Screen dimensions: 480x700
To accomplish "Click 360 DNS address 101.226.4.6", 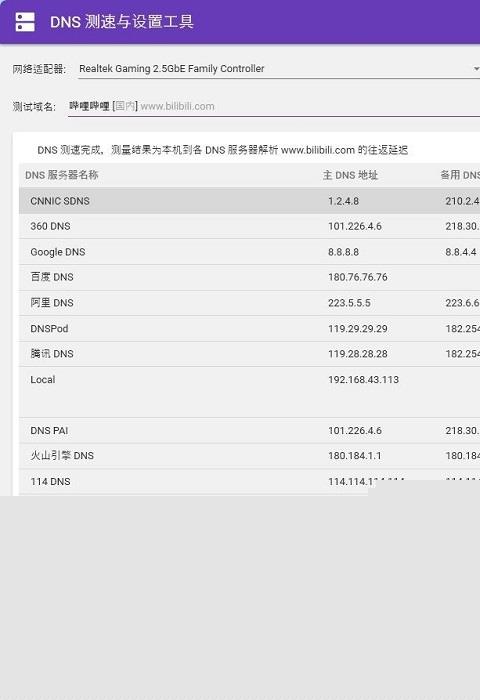I will pyautogui.click(x=355, y=226).
